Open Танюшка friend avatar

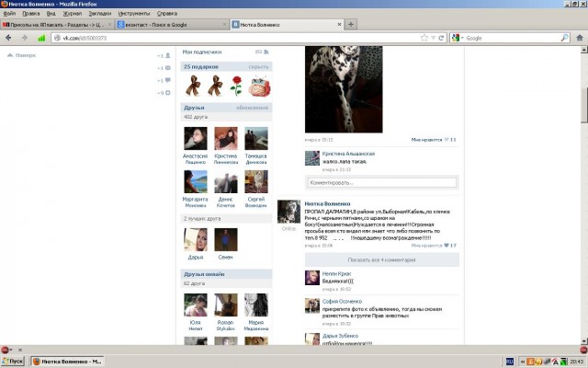coord(256,138)
